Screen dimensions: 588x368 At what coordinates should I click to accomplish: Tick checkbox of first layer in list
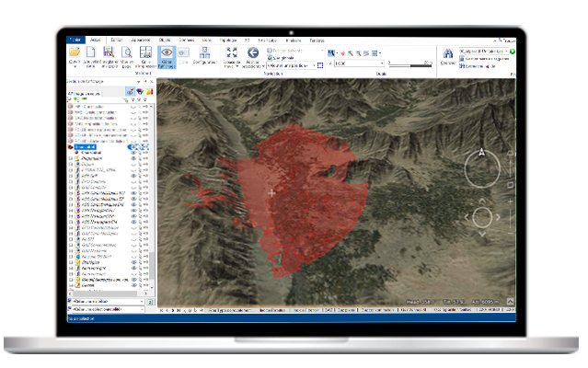point(71,106)
